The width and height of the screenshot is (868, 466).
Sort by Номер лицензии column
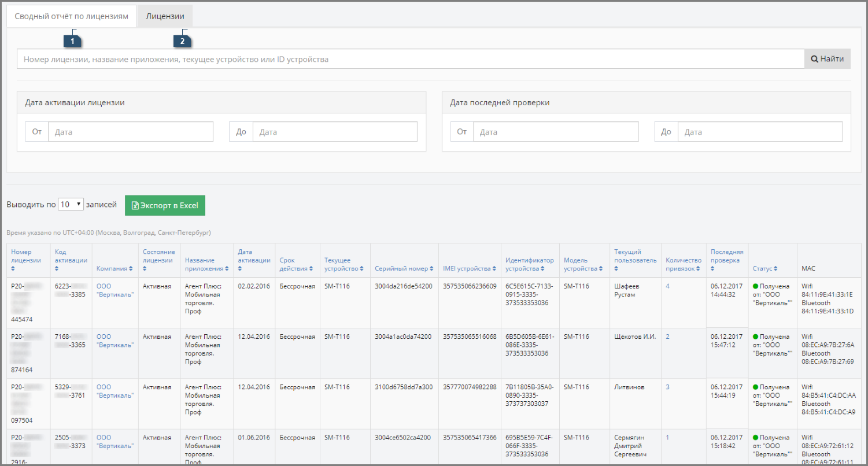[25, 260]
